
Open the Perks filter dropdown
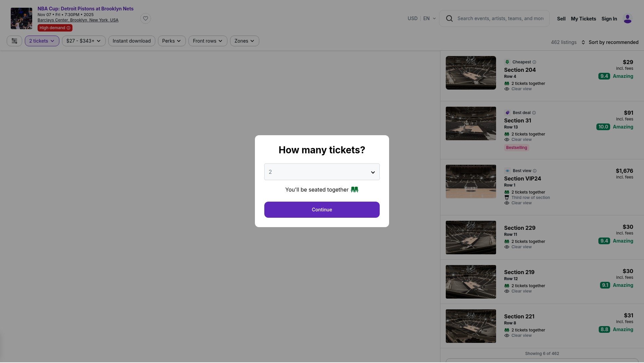click(x=172, y=41)
